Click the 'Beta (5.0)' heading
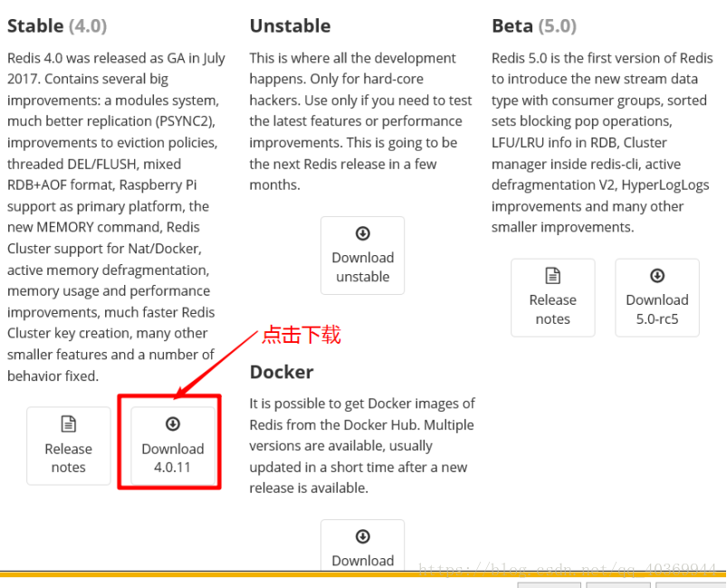Viewport: 727px width, 588px height. tap(534, 26)
